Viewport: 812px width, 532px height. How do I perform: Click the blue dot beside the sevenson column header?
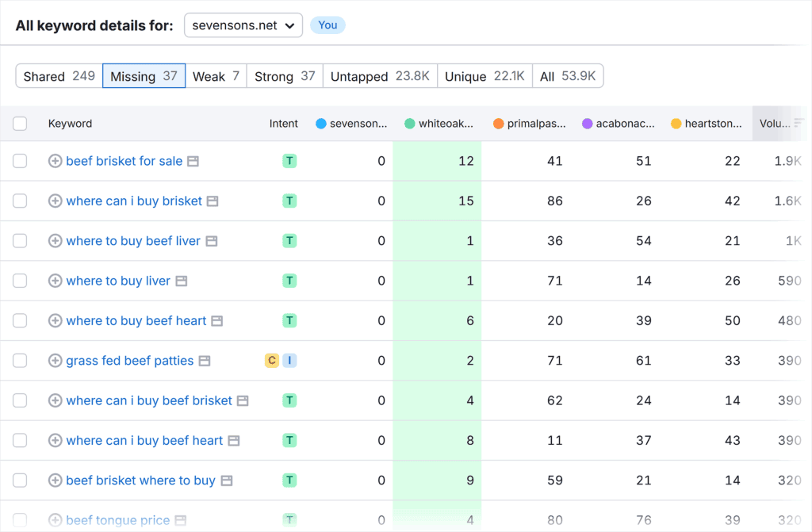321,124
